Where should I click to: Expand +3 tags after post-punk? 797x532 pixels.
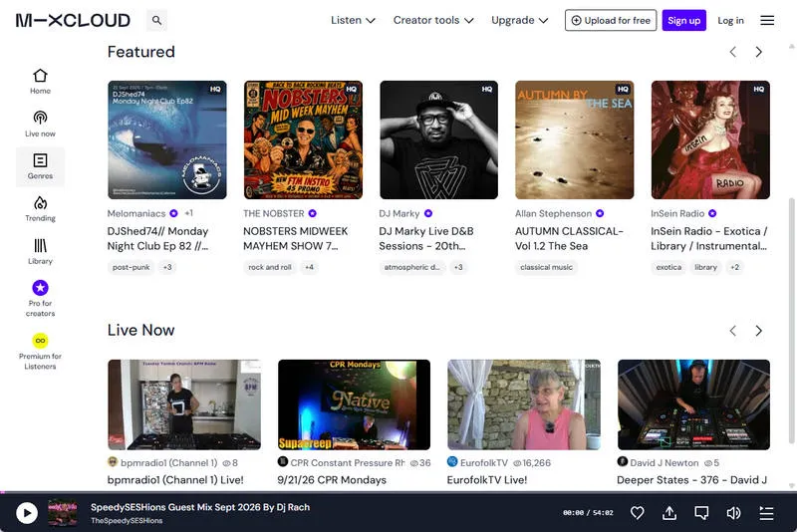(x=167, y=267)
